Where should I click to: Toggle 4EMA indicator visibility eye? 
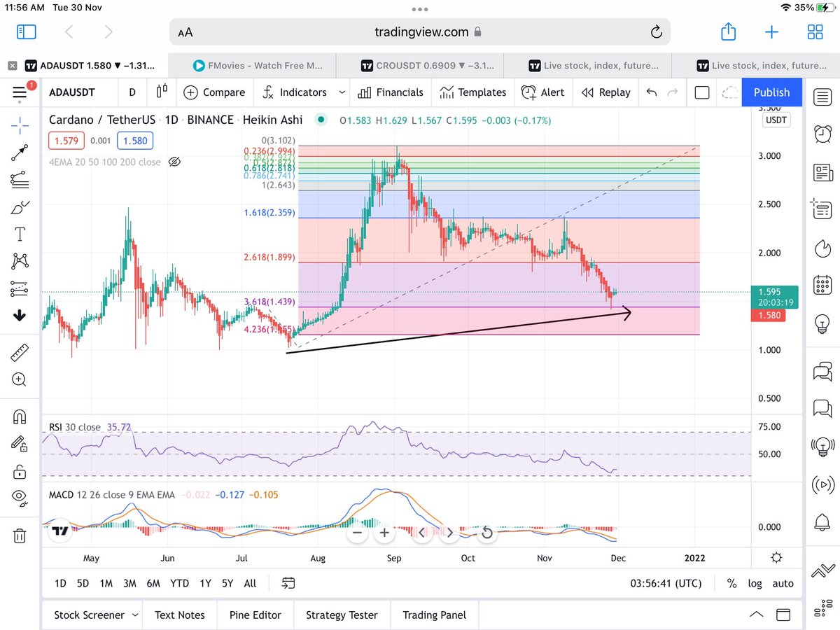tap(175, 162)
